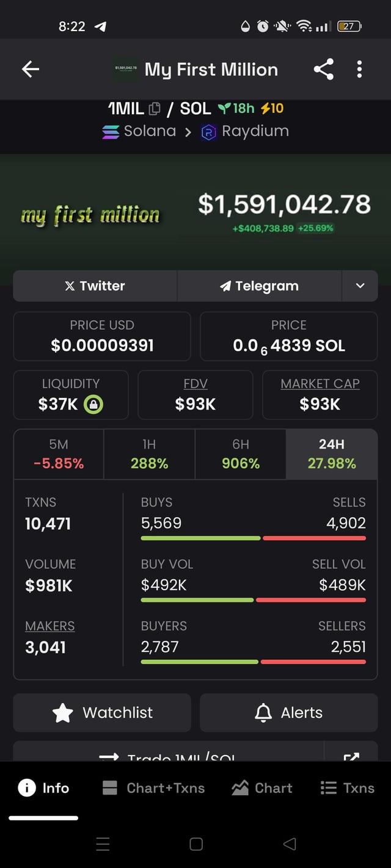Open the Telegram link
Image resolution: width=391 pixels, height=868 pixels.
click(259, 286)
